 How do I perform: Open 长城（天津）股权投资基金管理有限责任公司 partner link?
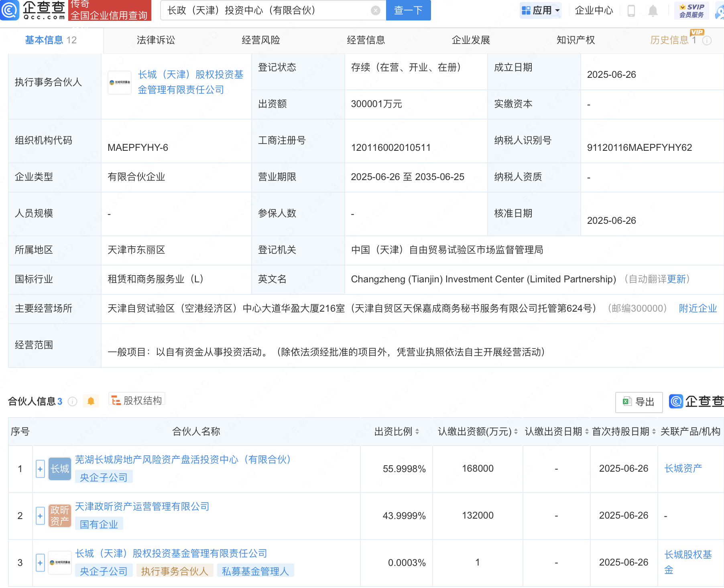coord(171,554)
